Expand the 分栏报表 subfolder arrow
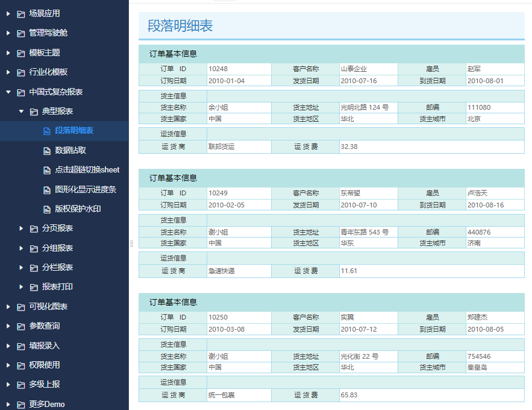This screenshot has height=410, width=532. tap(21, 268)
